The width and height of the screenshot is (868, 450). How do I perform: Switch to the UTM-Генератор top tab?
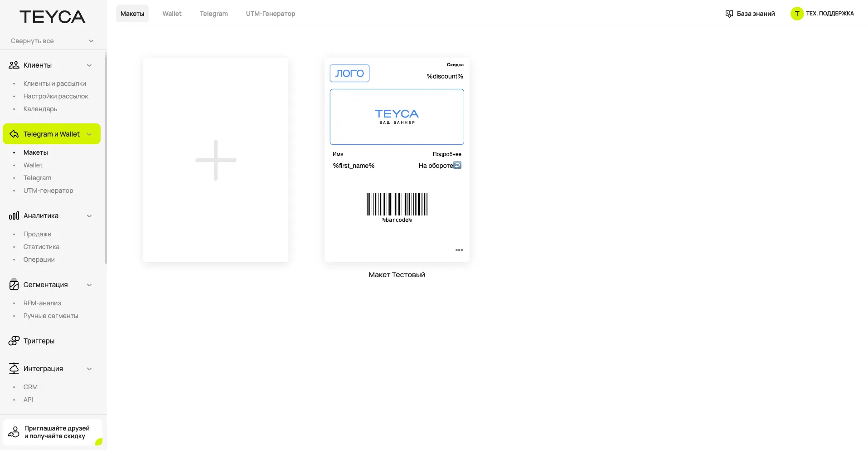pos(270,14)
